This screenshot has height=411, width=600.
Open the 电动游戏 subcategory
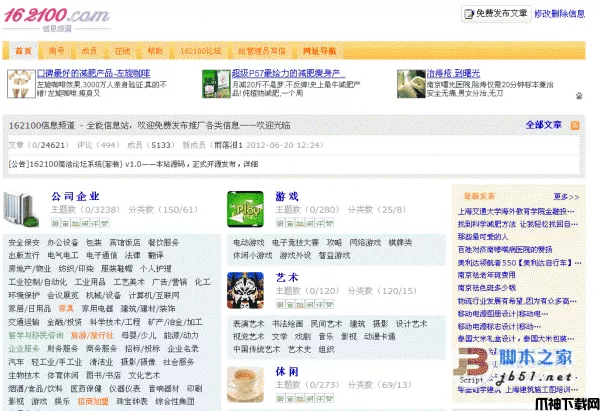249,243
